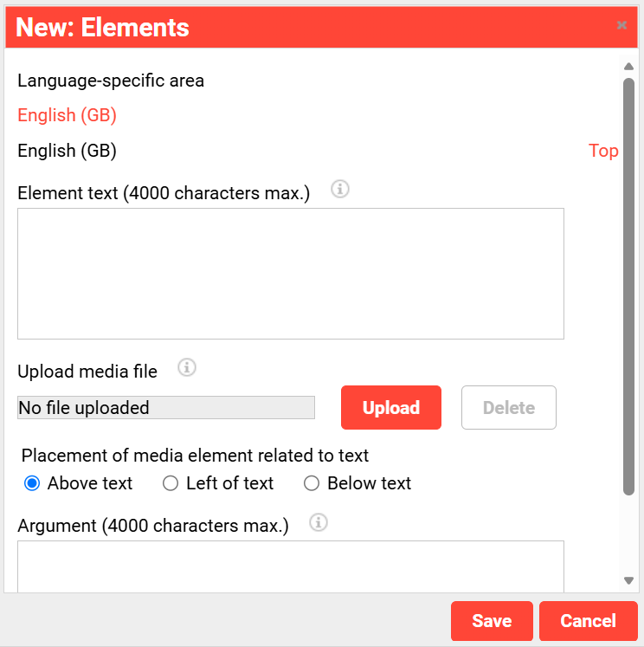This screenshot has height=647, width=644.
Task: Click the Language-specific area heading
Action: [111, 81]
